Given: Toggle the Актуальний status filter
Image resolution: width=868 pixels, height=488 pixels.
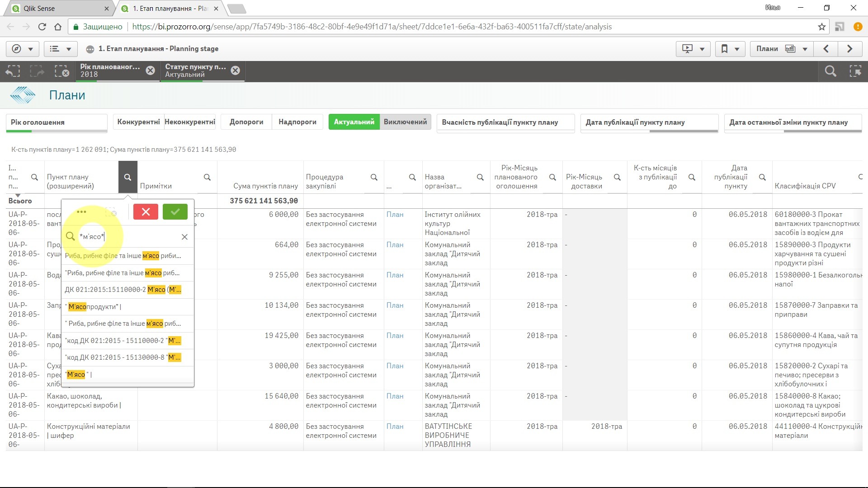Looking at the screenshot, I should click(x=354, y=122).
